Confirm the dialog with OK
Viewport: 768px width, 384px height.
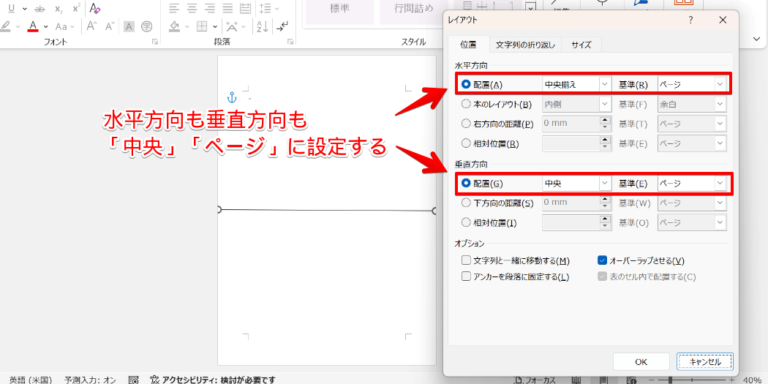coord(641,362)
